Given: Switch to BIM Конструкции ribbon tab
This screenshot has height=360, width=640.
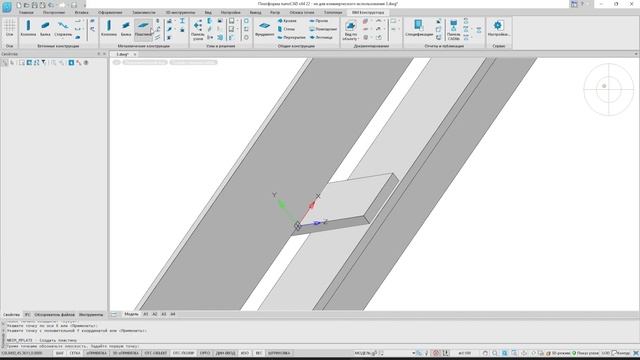Looking at the screenshot, I should [368, 13].
